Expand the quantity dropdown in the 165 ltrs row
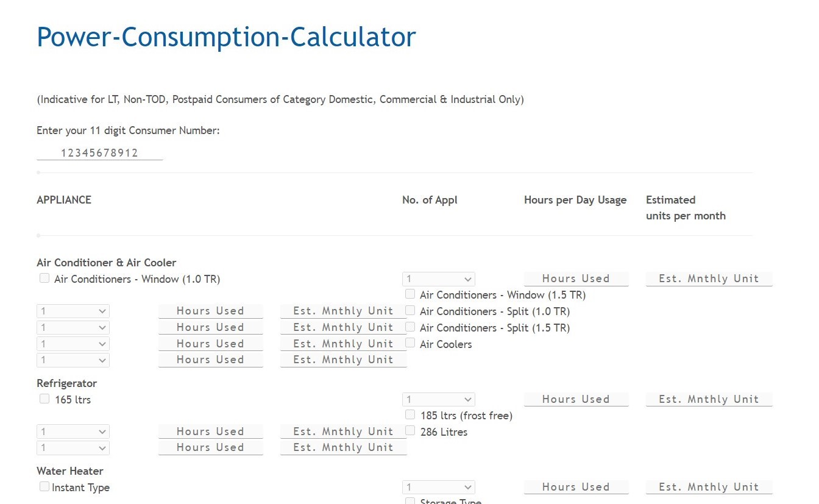This screenshot has width=819, height=504. tap(438, 400)
